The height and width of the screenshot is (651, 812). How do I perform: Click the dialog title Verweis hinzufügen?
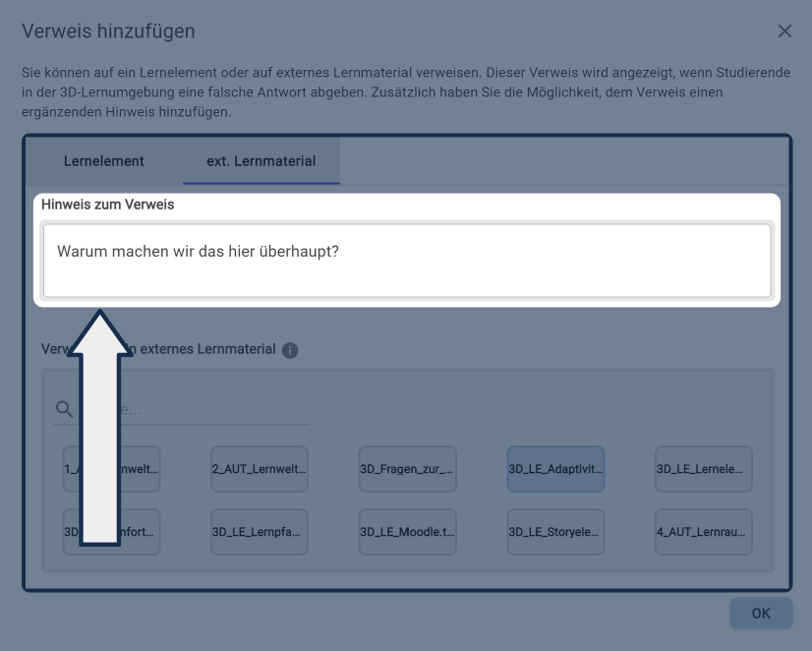click(x=108, y=31)
